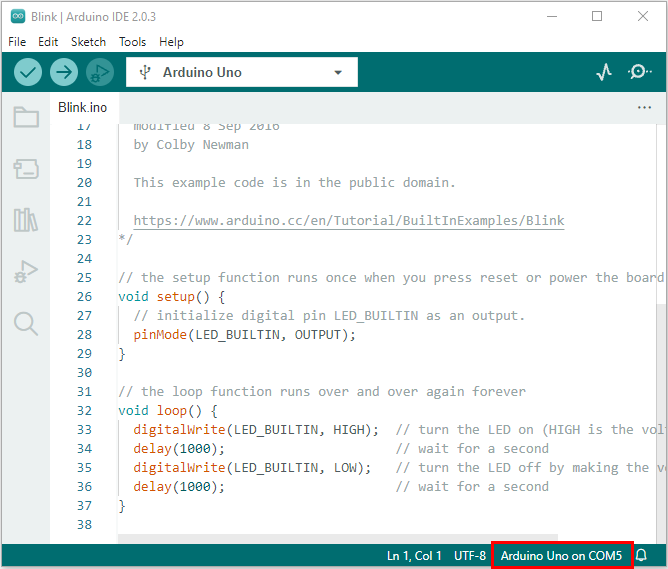Click 'by Colby Newman' comment text
This screenshot has width=668, height=569.
[x=191, y=145]
